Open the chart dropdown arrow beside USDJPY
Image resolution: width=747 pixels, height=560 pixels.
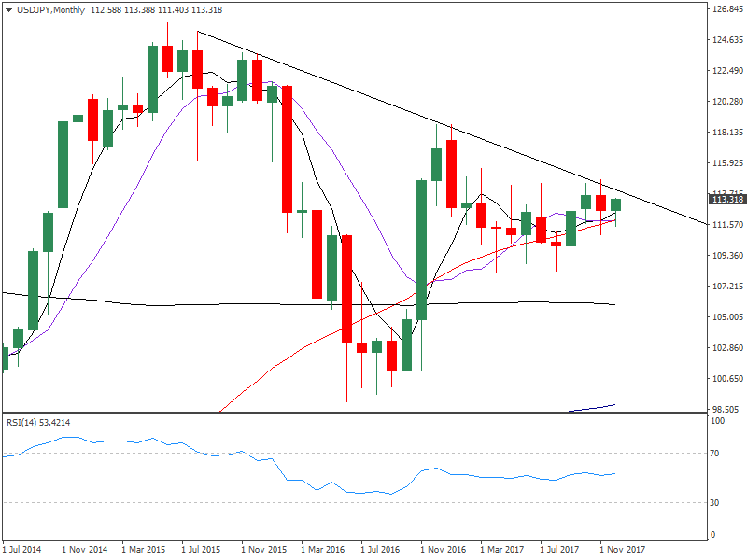7,9
